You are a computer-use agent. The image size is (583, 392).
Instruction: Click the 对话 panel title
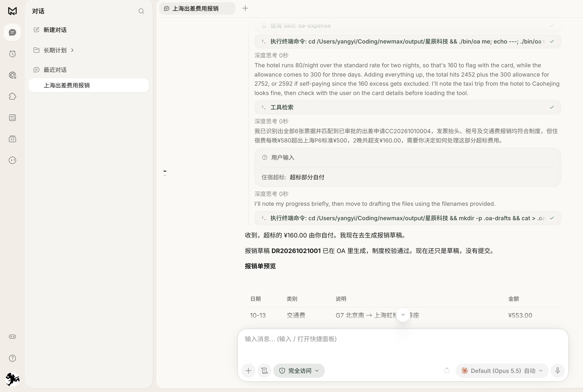[38, 11]
